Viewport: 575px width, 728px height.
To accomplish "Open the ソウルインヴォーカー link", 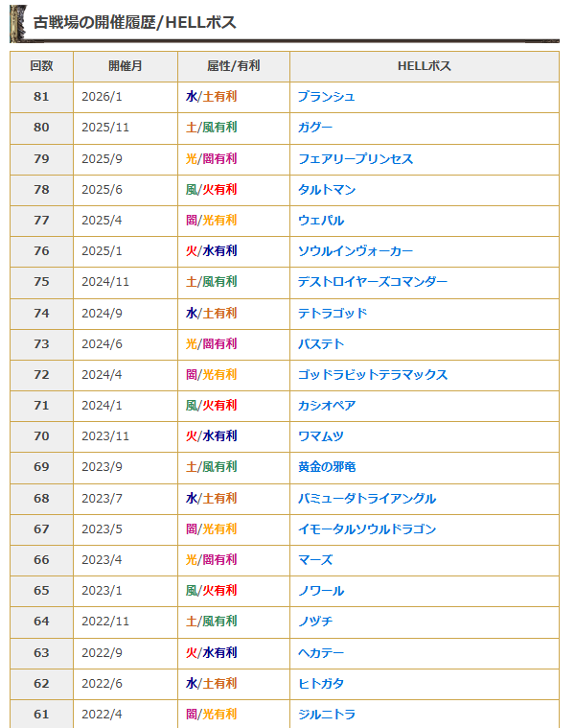I will [x=355, y=251].
